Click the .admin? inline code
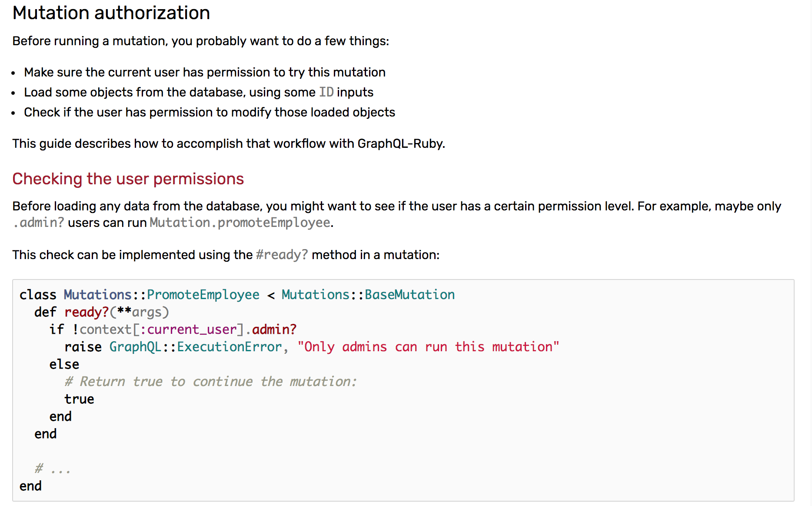 39,223
